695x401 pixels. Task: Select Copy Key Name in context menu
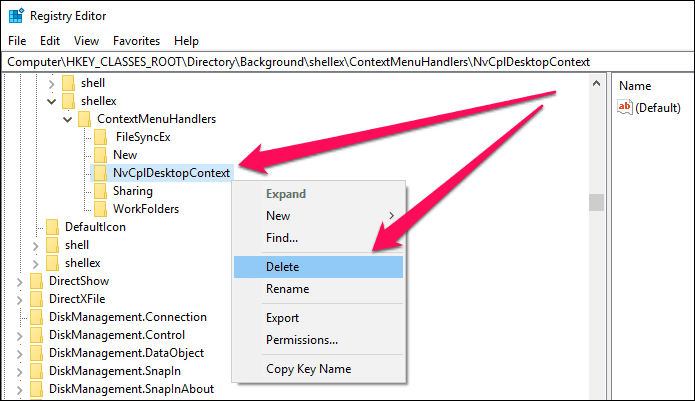318,369
